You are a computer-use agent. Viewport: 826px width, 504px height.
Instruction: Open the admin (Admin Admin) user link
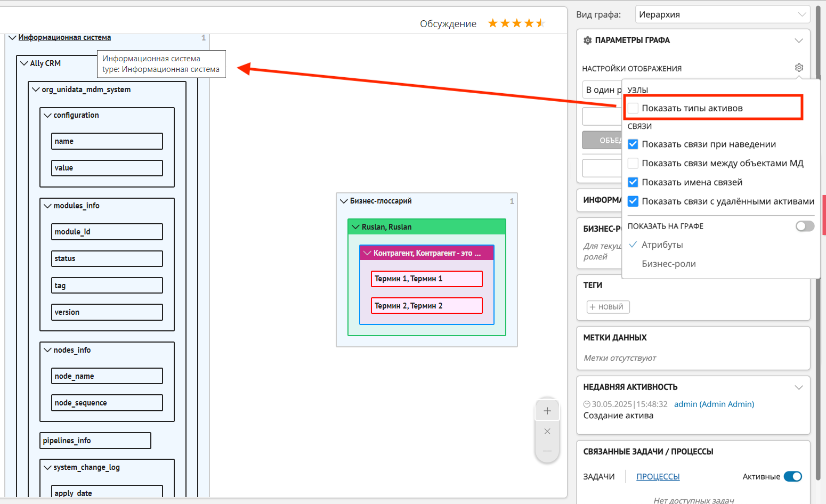click(x=714, y=404)
